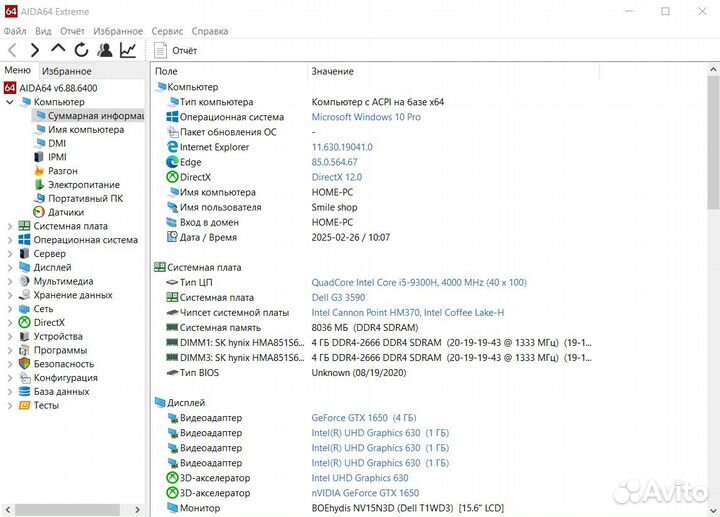Open the Датчики sensors page
This screenshot has height=517, width=720.
click(66, 212)
